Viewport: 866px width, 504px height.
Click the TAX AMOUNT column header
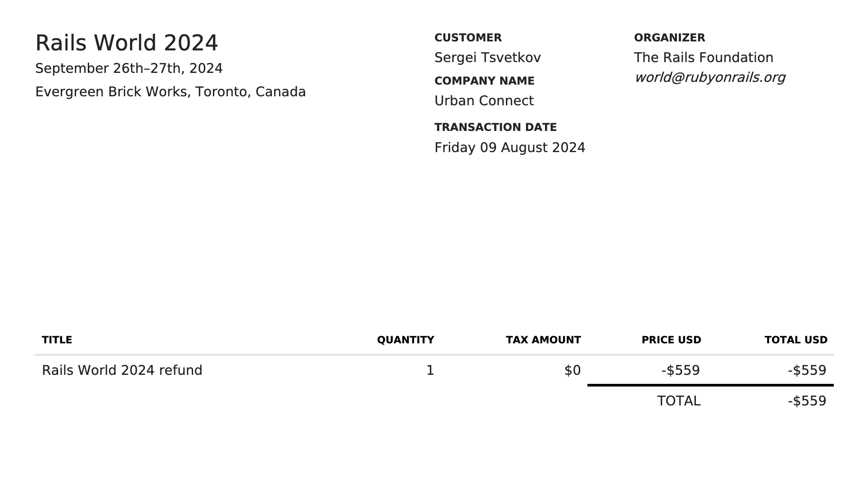pos(543,340)
